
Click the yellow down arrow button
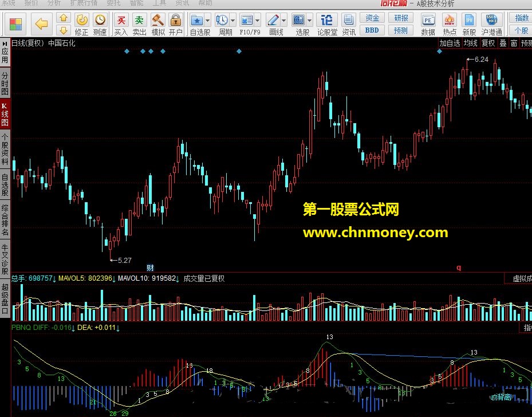pos(64,30)
